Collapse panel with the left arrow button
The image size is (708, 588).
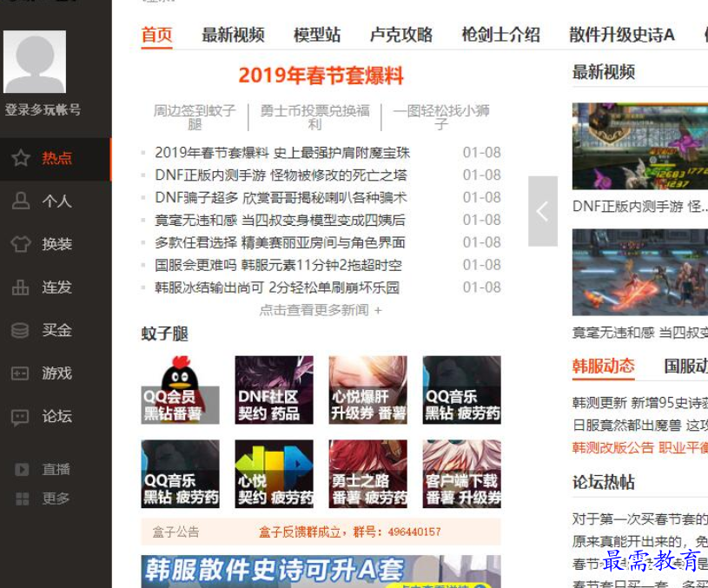(543, 211)
